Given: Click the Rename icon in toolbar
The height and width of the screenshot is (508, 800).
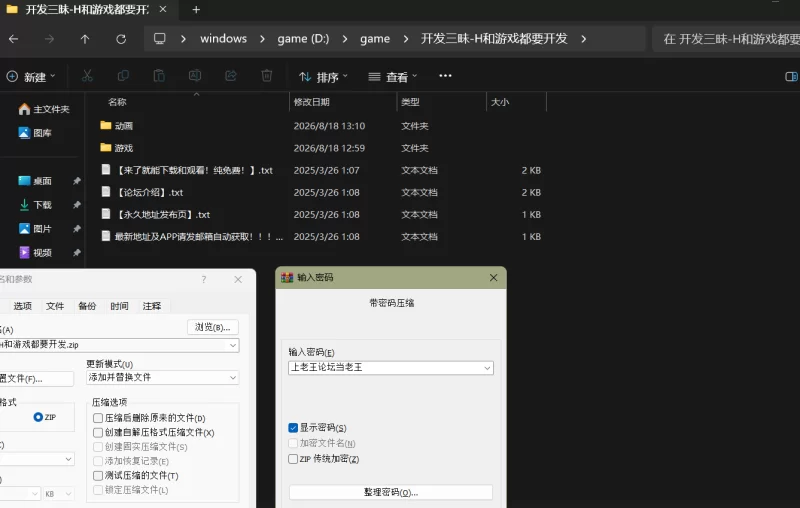Looking at the screenshot, I should [x=195, y=76].
